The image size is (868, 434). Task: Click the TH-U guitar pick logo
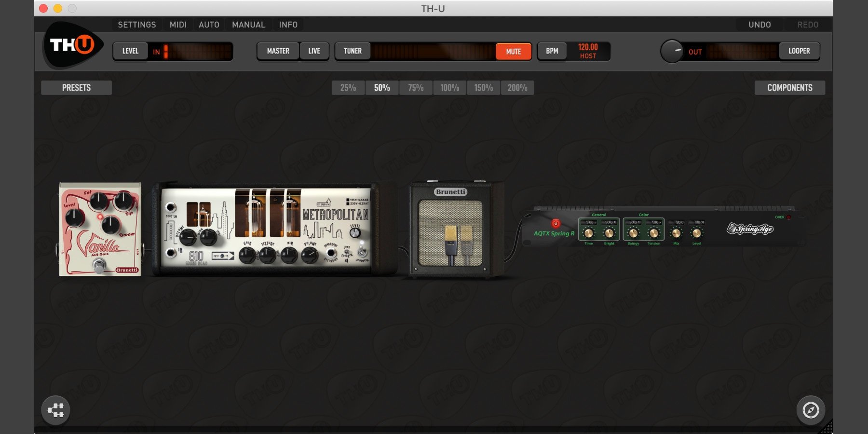point(72,45)
